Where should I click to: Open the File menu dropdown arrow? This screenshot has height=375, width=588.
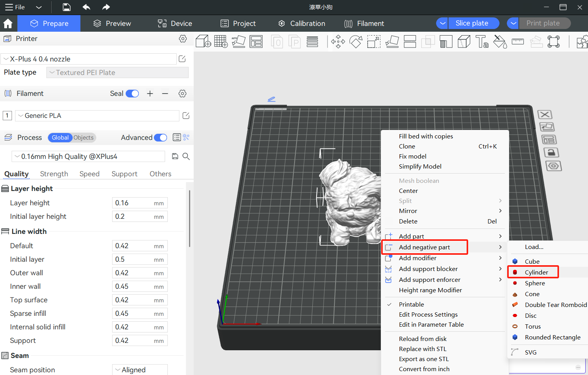click(x=39, y=7)
